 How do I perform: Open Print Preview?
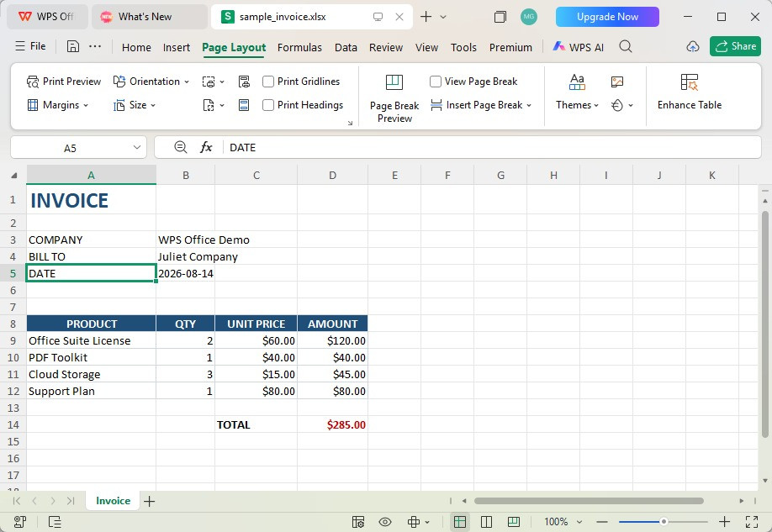click(64, 82)
